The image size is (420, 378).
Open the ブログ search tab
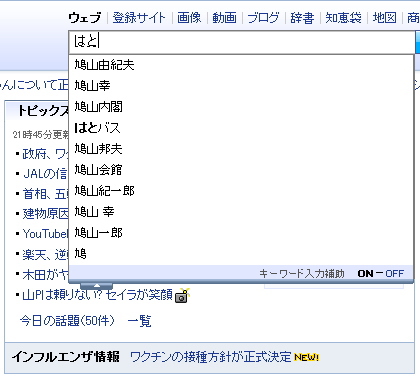[263, 17]
